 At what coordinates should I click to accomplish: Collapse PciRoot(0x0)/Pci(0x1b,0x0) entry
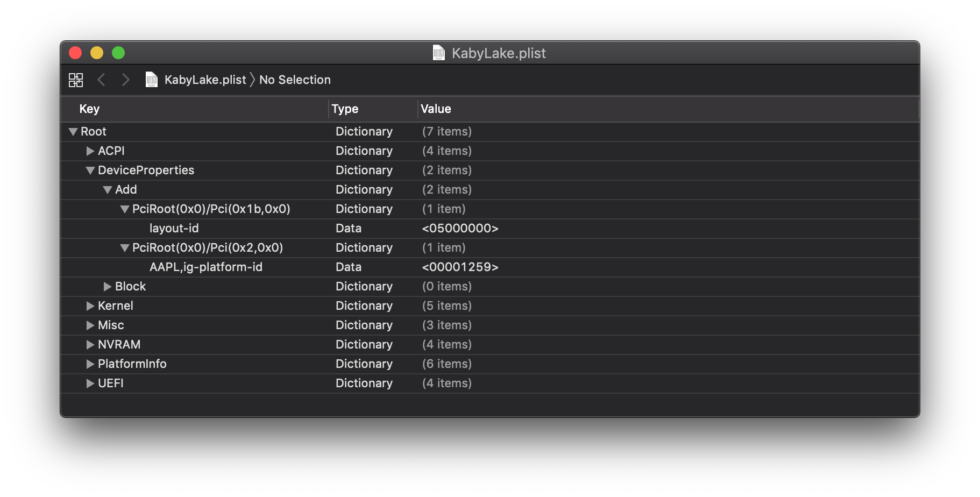click(x=124, y=209)
